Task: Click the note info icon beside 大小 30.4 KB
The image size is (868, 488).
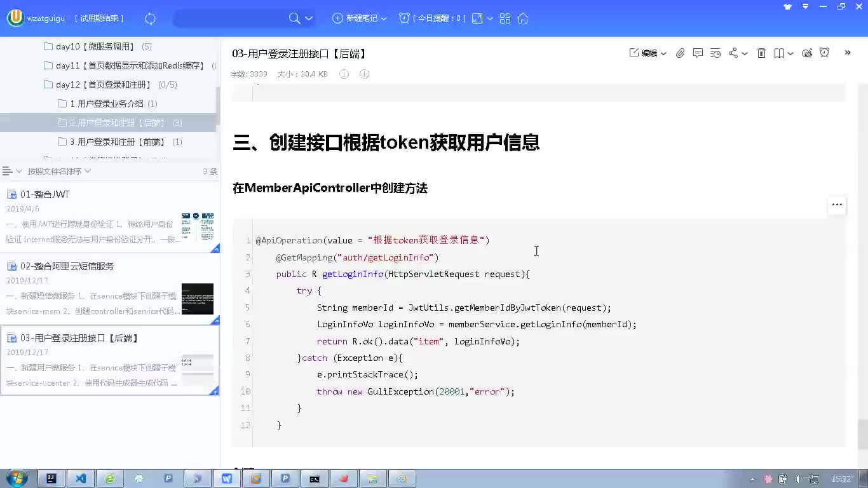Action: coord(344,74)
